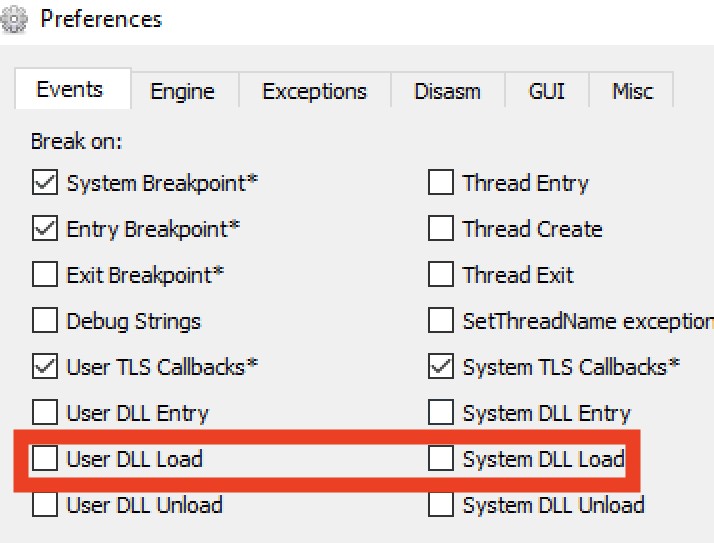This screenshot has height=543, width=714.
Task: Disable the System Breakpoint checkbox
Action: (45, 183)
